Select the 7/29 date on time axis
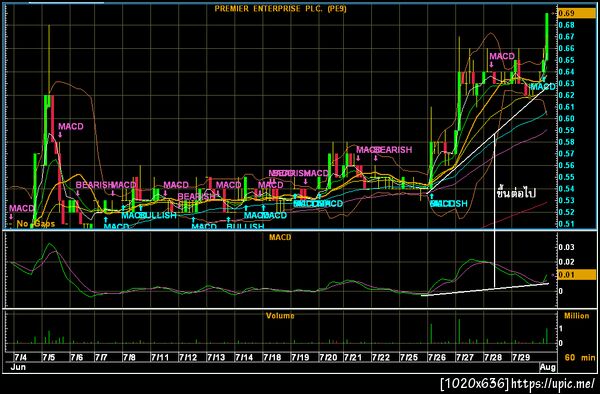Viewport: 600px width, 394px height. [521, 358]
